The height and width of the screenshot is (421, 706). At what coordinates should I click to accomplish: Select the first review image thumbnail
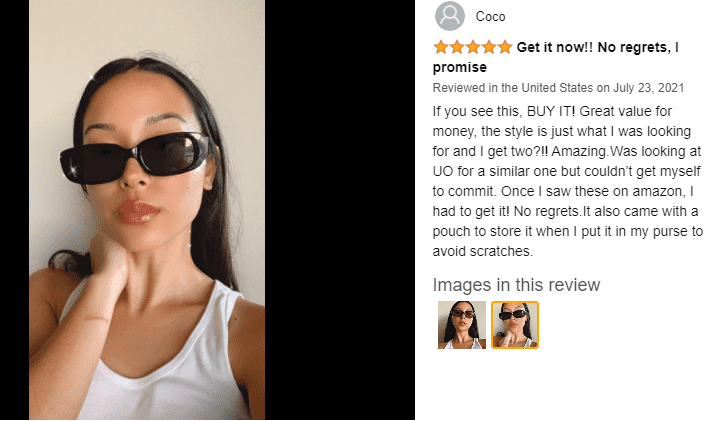[x=462, y=325]
